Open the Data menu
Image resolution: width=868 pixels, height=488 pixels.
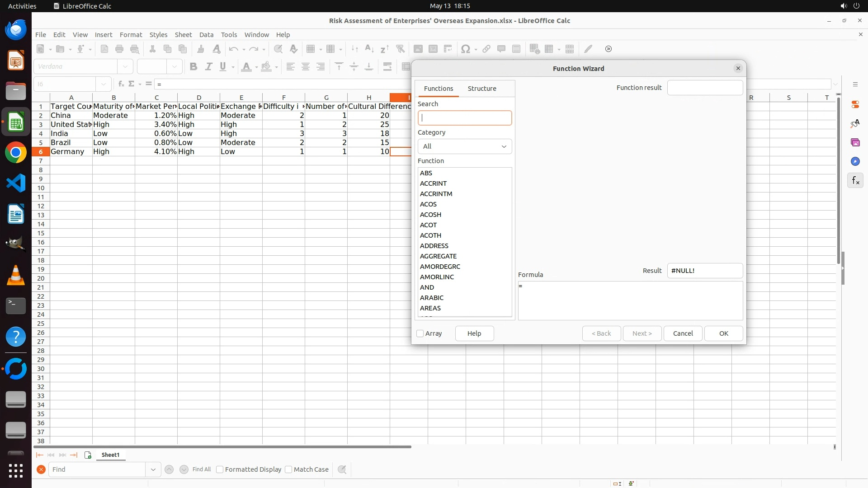pos(206,35)
